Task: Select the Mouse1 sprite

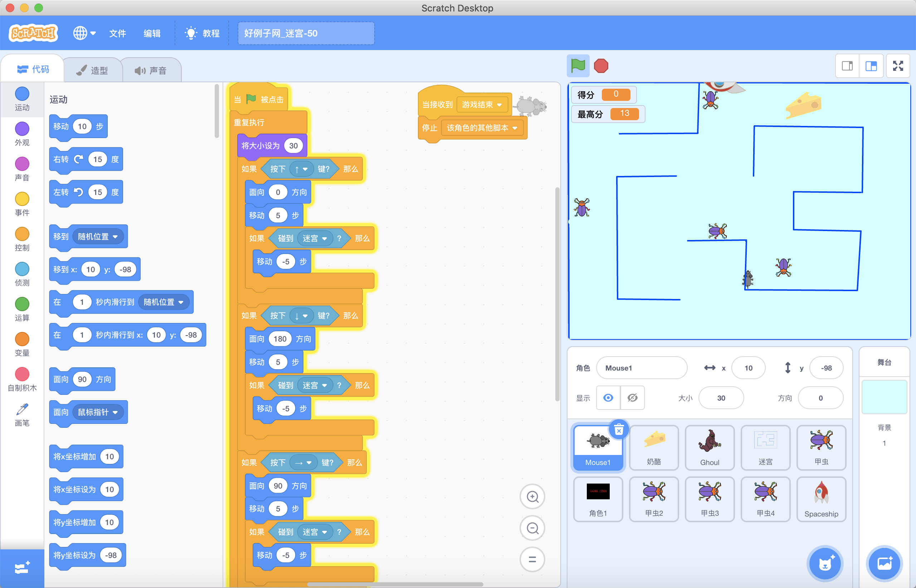Action: pos(598,448)
